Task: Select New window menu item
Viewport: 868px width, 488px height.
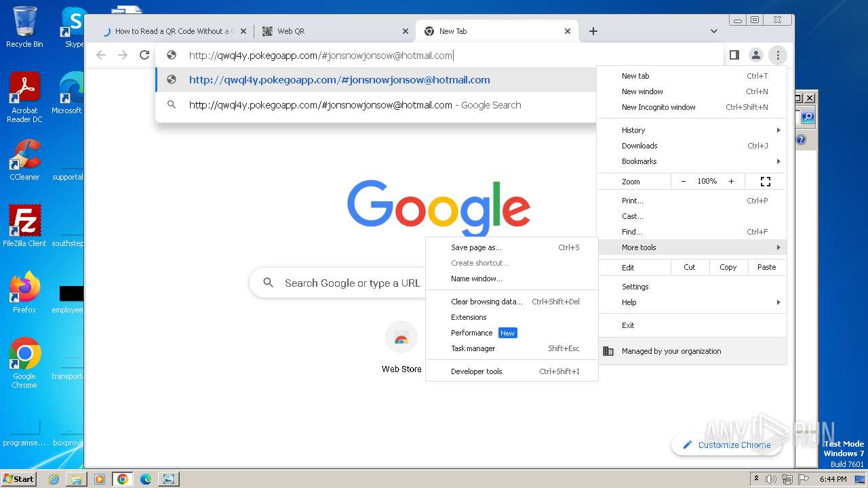Action: pos(692,91)
